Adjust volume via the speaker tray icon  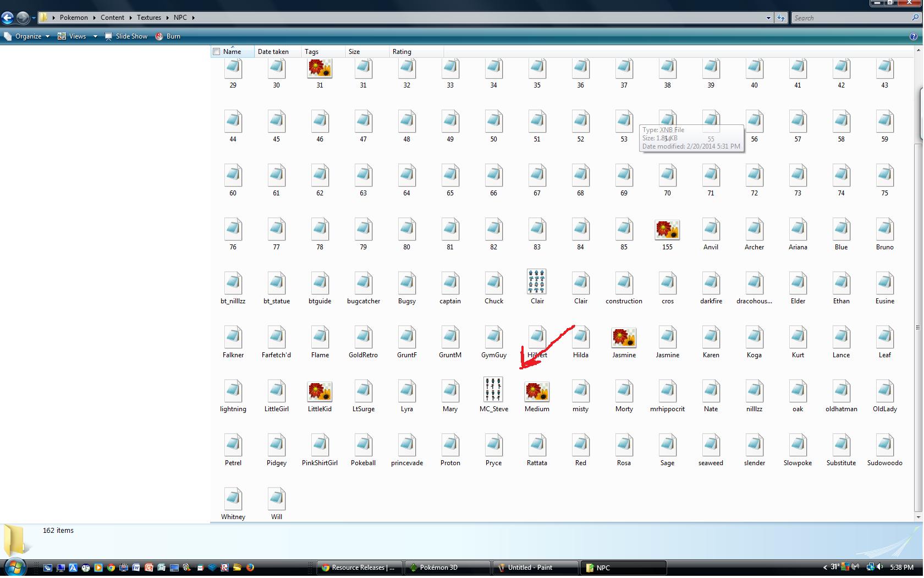881,567
